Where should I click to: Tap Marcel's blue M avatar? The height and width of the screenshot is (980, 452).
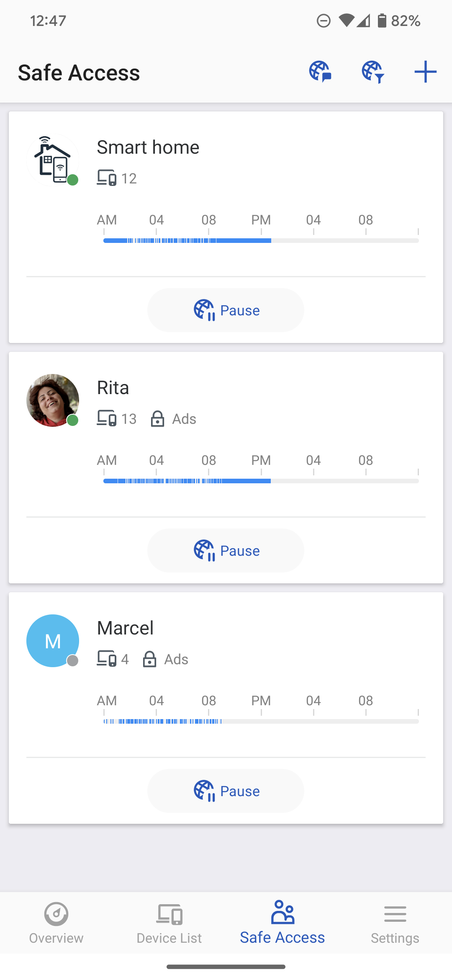point(53,641)
